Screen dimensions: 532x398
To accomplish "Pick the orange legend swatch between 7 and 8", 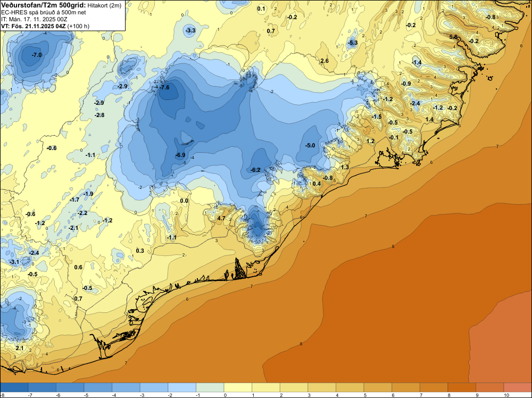I will click(434, 387).
